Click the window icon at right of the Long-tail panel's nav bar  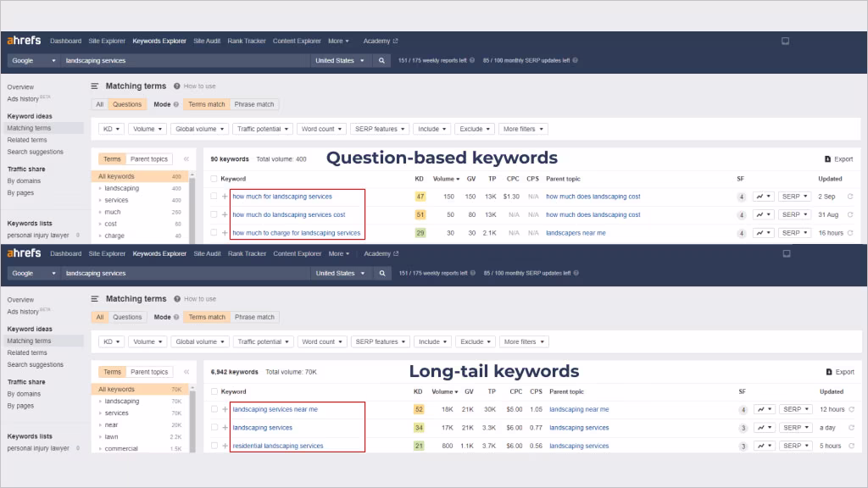click(787, 253)
